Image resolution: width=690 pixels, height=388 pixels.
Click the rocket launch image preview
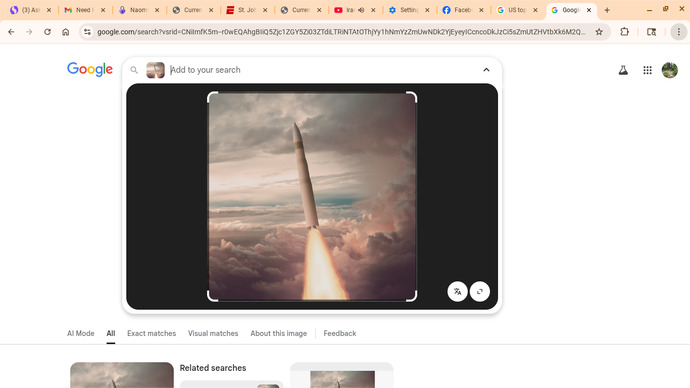312,197
